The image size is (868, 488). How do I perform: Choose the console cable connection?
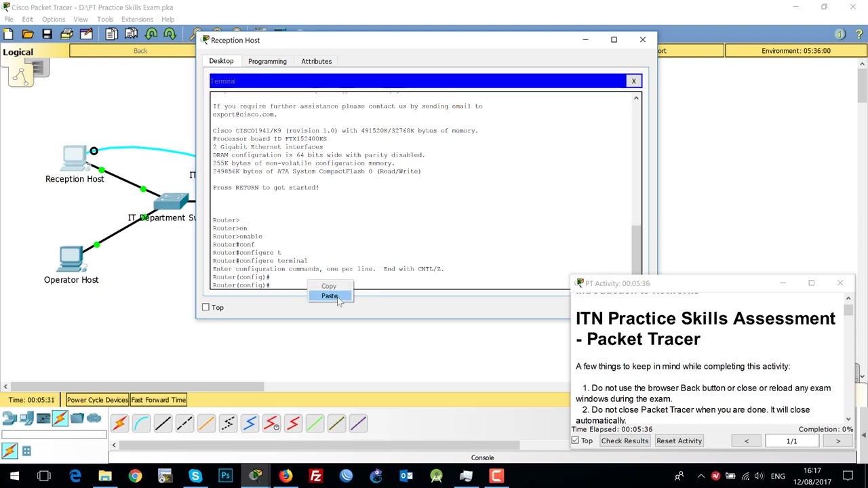pyautogui.click(x=141, y=424)
